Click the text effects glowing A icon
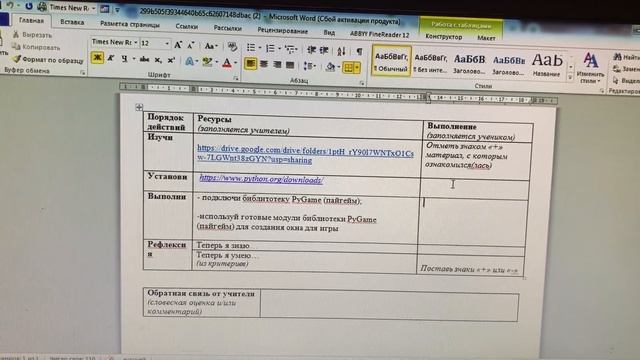The height and width of the screenshot is (360, 640). point(189,62)
